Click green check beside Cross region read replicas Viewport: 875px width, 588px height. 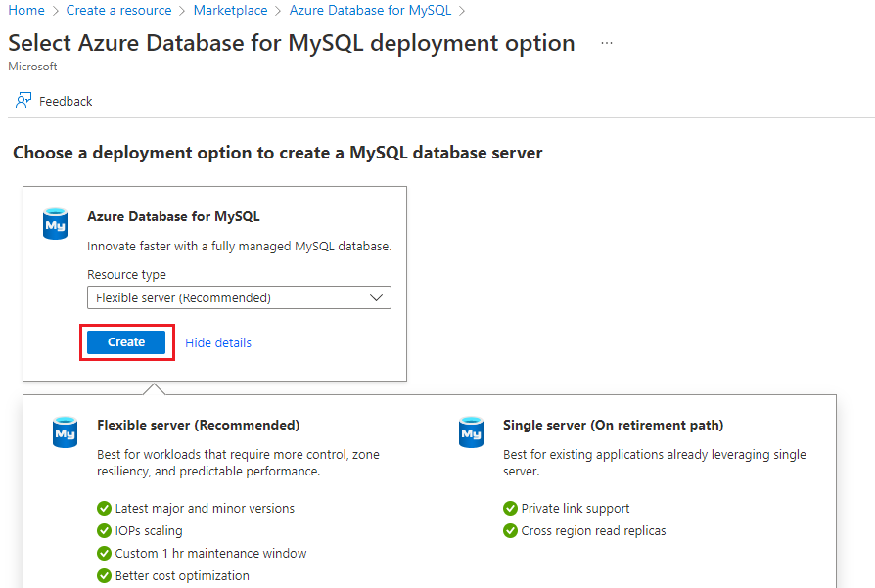pyautogui.click(x=510, y=530)
